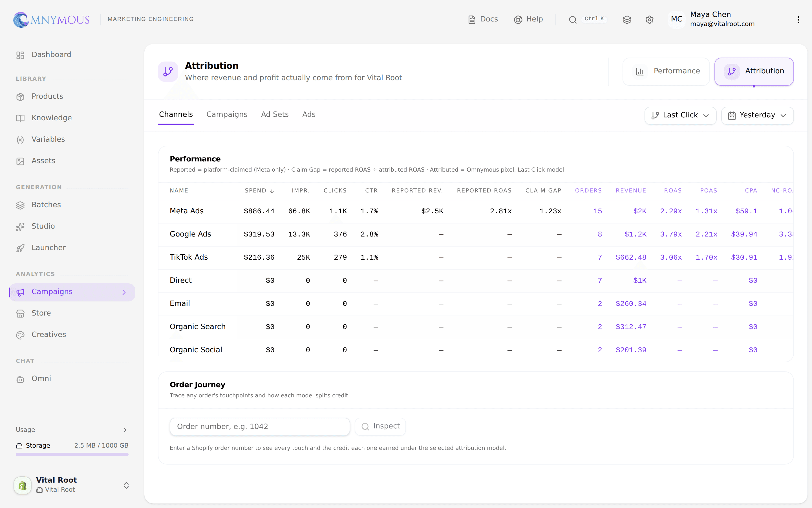Screen dimensions: 812x508
Task: Open the Docs page
Action: point(483,19)
